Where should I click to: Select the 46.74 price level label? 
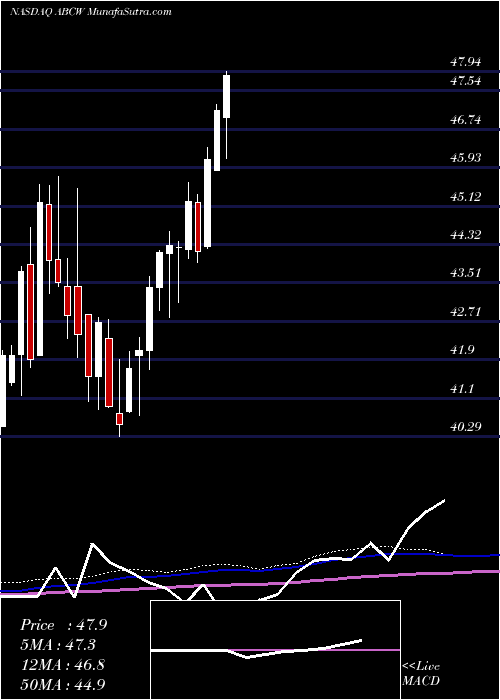click(466, 120)
